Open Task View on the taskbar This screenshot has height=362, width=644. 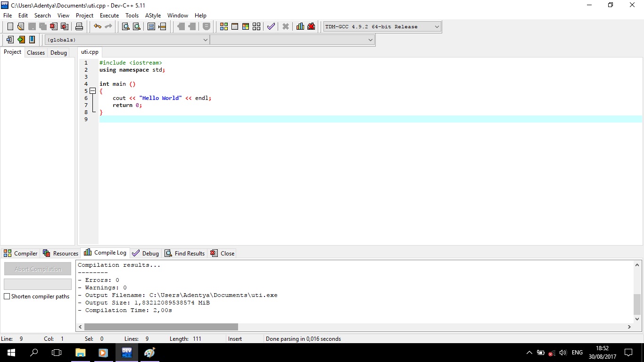pyautogui.click(x=57, y=353)
